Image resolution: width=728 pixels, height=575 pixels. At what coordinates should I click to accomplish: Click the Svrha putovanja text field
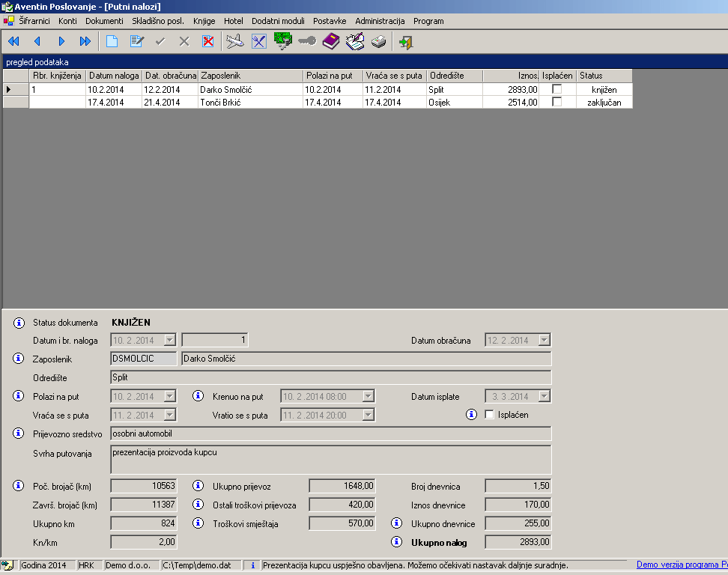point(330,460)
